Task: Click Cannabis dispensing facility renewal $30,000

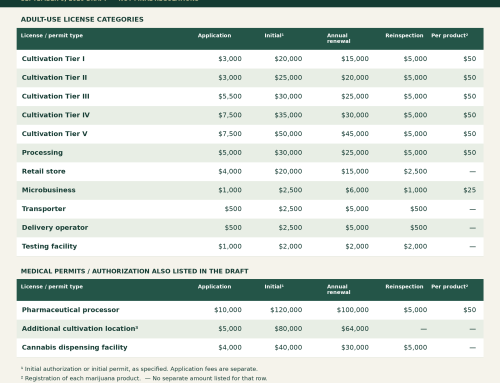Action: pyautogui.click(x=355, y=347)
